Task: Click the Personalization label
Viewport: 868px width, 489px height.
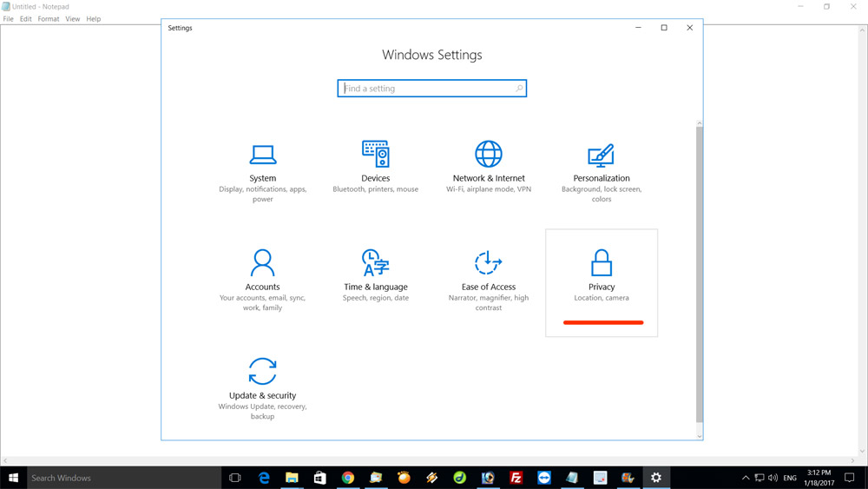Action: 602,178
